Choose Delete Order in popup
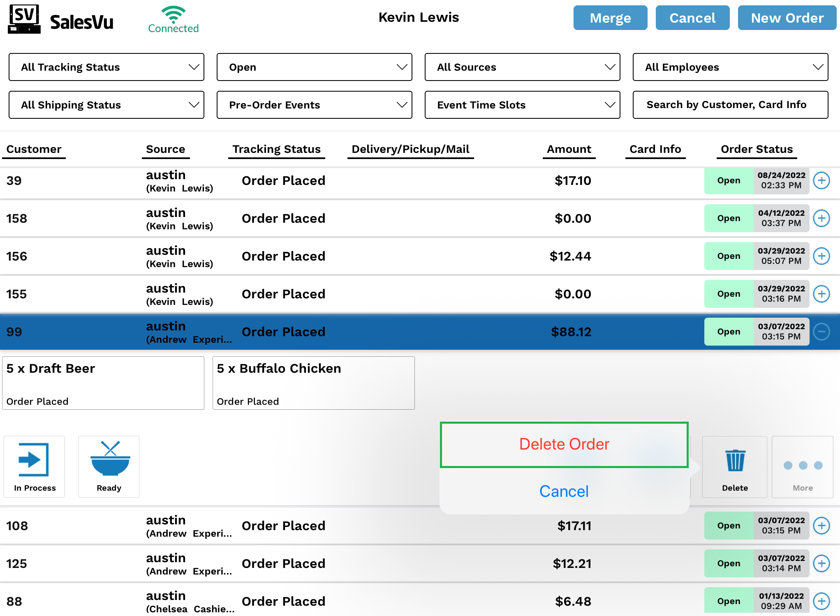840x616 pixels. 564,445
